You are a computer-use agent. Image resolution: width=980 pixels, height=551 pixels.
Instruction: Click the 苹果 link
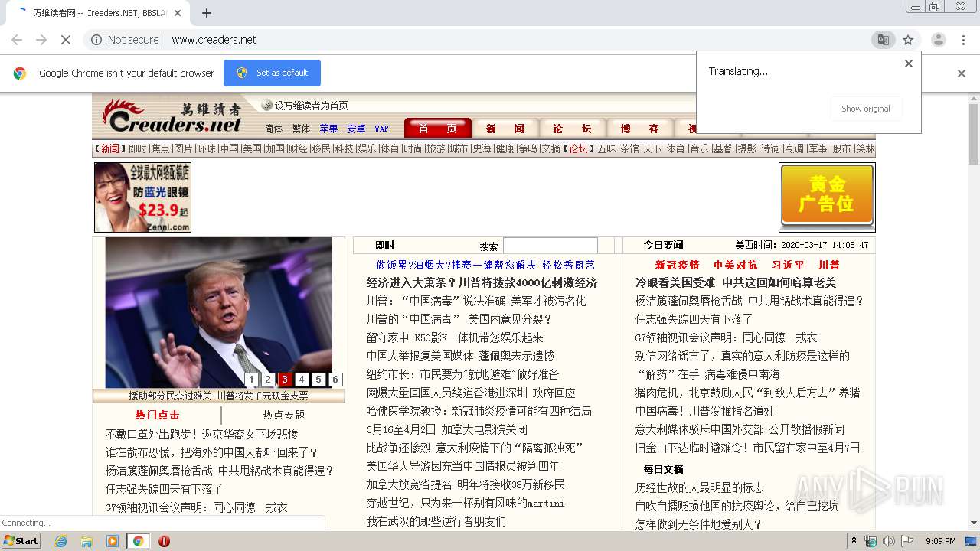coord(328,129)
